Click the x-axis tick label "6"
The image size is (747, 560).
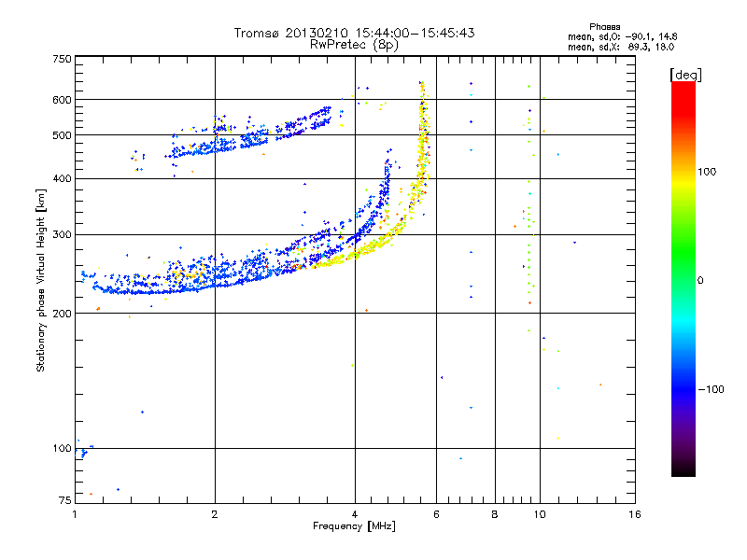pyautogui.click(x=436, y=514)
